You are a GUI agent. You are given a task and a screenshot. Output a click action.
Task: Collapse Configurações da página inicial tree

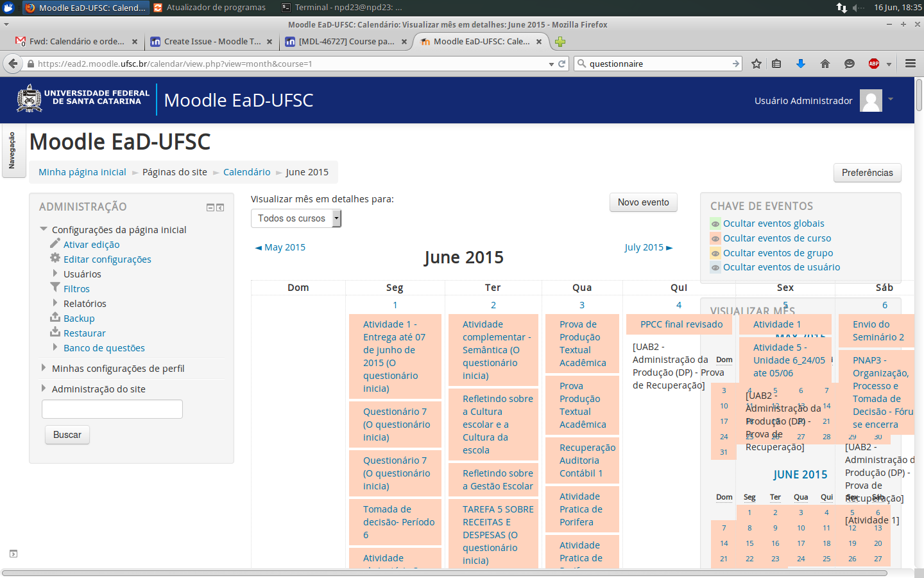pyautogui.click(x=44, y=229)
